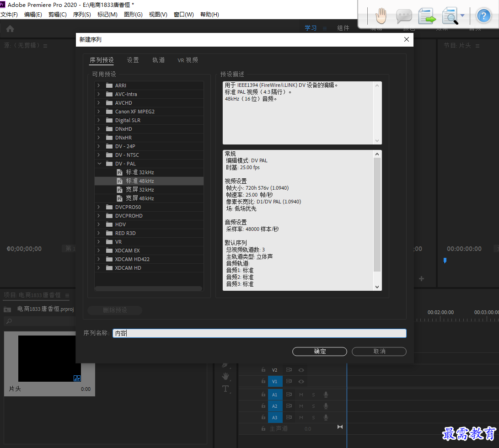Switch to the VR 视频 tab

(x=188, y=60)
